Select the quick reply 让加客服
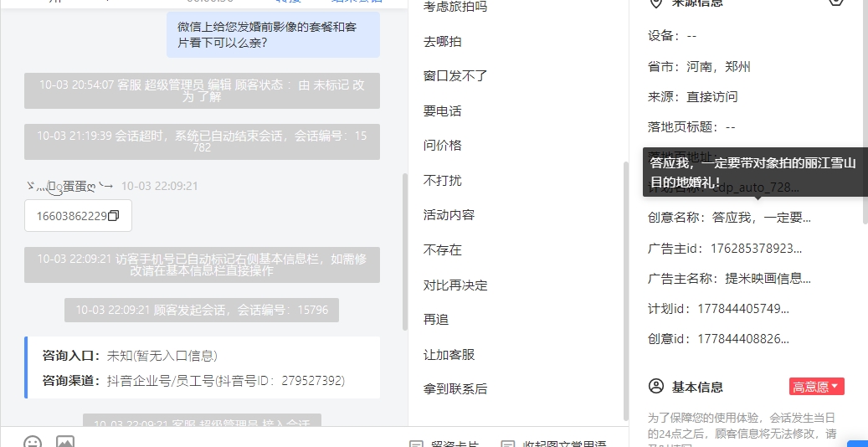 (x=449, y=354)
